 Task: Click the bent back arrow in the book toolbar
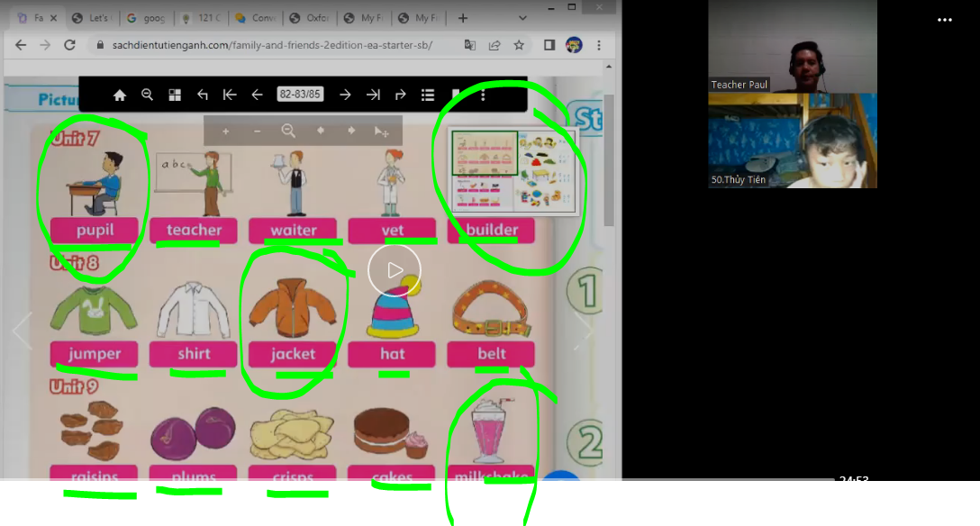click(x=203, y=95)
